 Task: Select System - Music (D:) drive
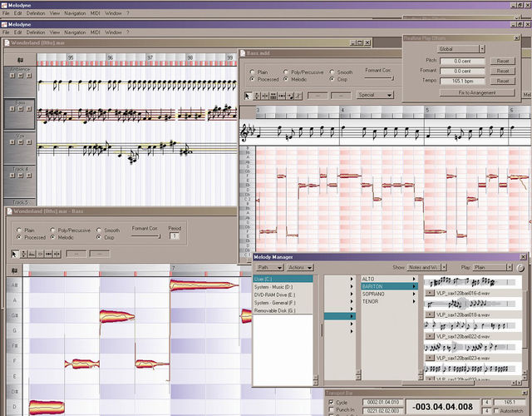[x=283, y=287]
